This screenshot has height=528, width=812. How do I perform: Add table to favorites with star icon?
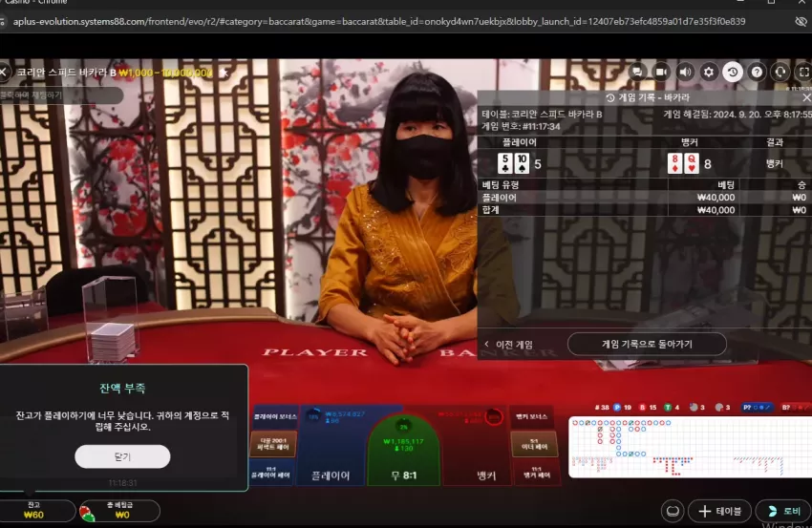(x=224, y=73)
